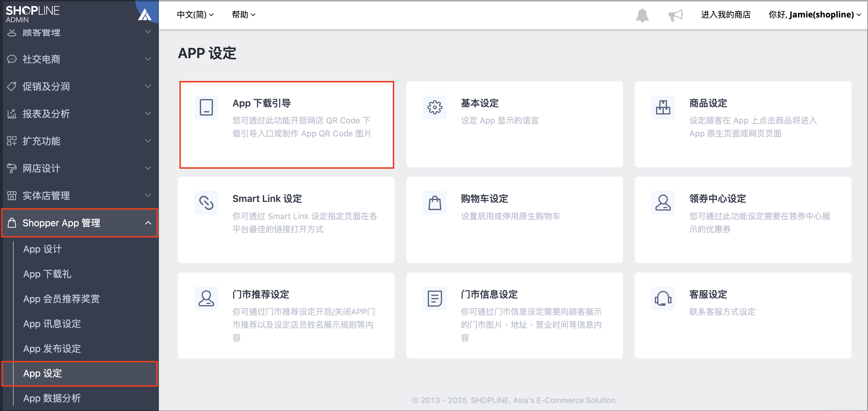Click the notification bell icon

[x=642, y=15]
